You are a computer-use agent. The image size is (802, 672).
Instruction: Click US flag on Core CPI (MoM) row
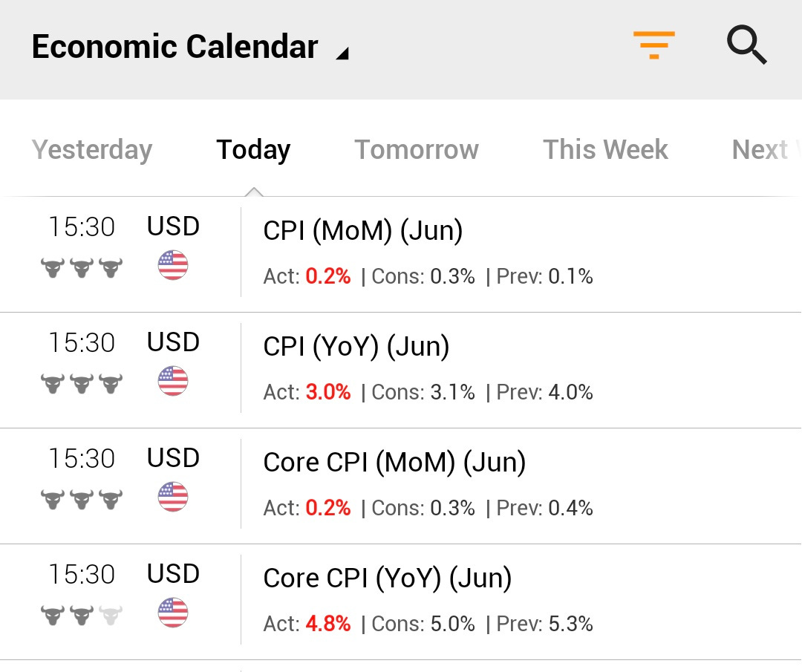[x=173, y=497]
